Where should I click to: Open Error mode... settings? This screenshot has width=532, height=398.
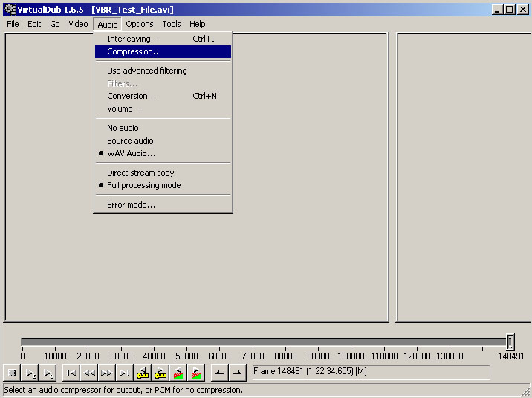coord(163,205)
